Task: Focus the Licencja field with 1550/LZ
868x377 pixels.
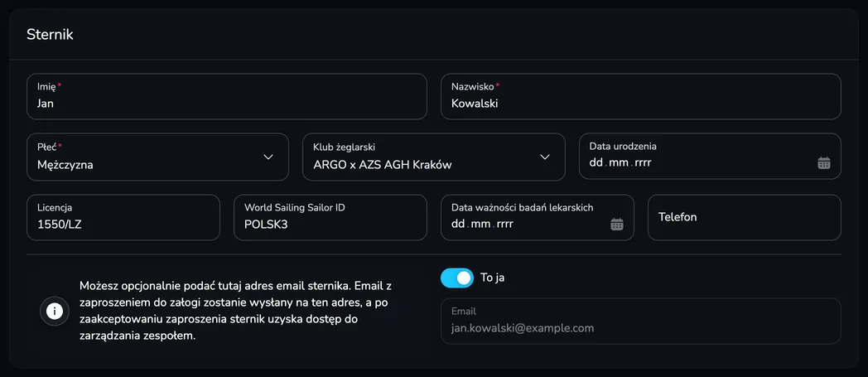Action: point(123,217)
